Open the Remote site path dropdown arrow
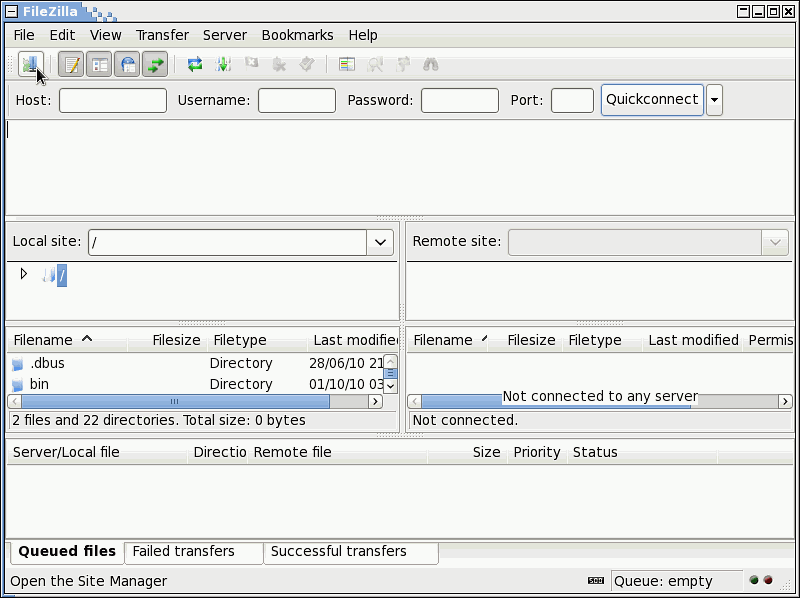 [x=775, y=242]
